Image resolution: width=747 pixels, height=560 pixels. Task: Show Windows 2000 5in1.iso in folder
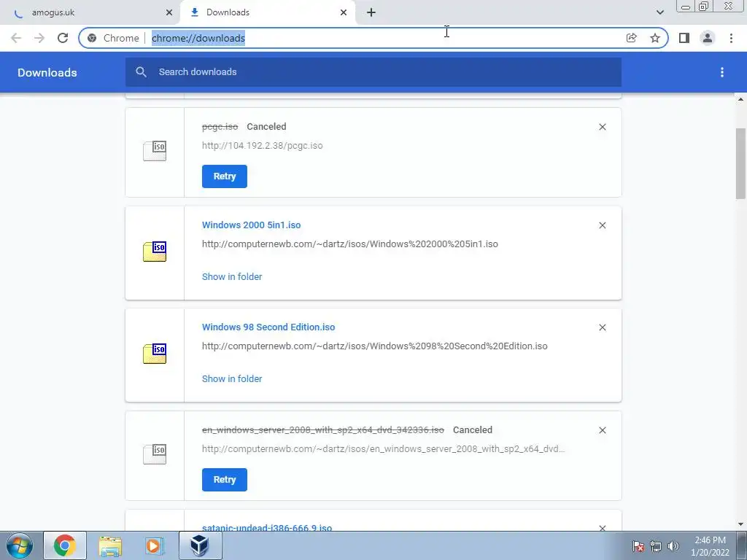(232, 276)
